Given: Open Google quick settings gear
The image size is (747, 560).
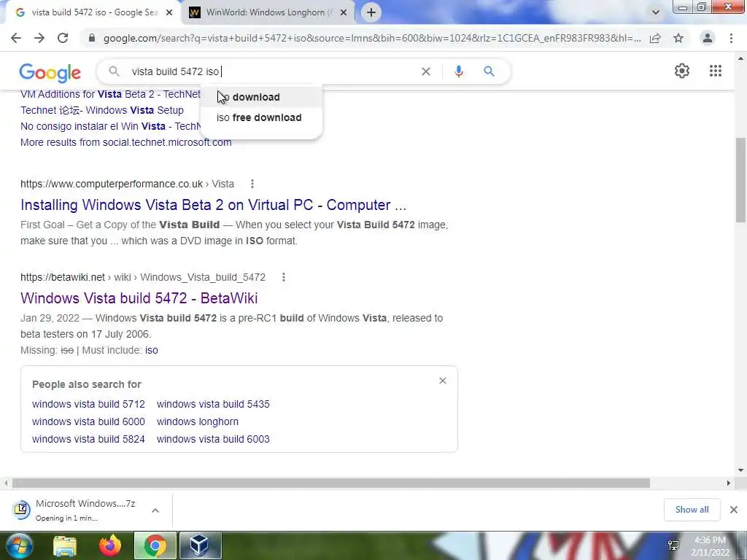Looking at the screenshot, I should click(682, 71).
